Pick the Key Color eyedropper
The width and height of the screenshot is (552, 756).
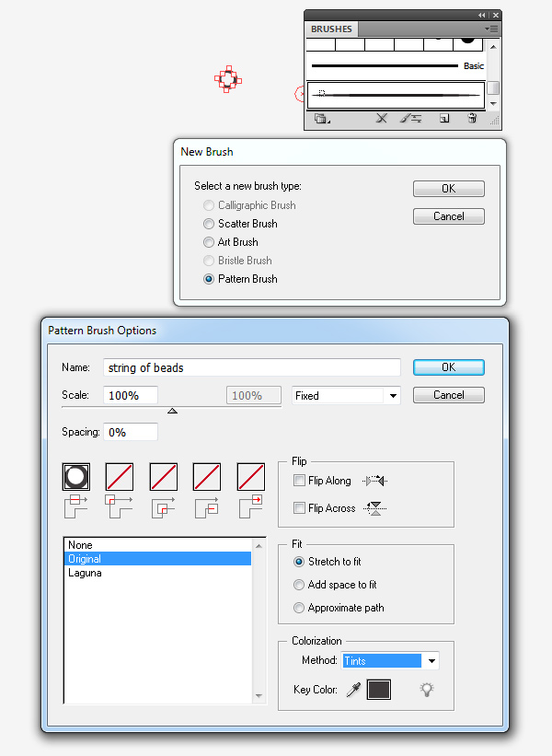pos(353,690)
